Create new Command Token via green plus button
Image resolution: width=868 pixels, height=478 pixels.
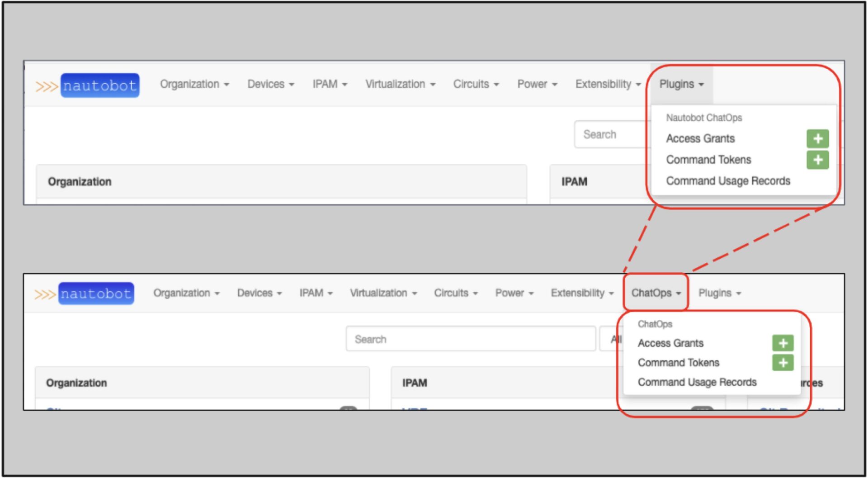(x=819, y=160)
